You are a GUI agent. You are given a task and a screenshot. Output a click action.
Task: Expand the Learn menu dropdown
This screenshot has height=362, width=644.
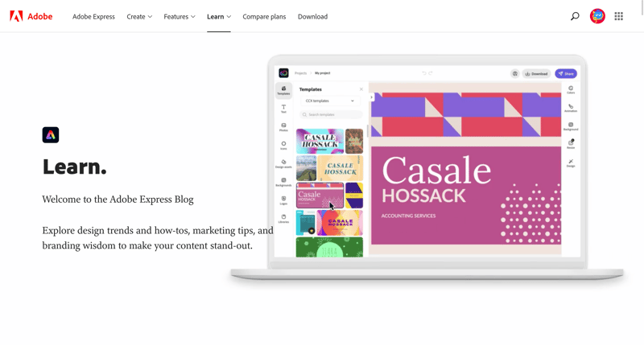click(219, 16)
